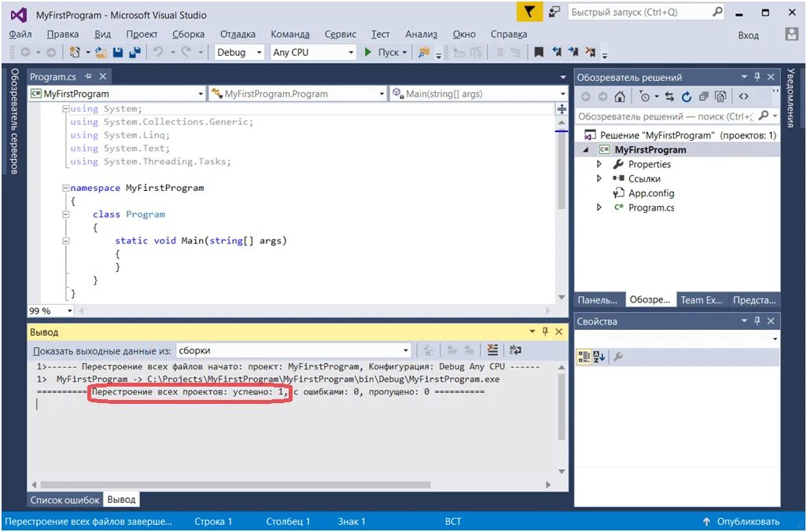Click the Save All toolbar icon
Image resolution: width=807 pixels, height=532 pixels.
[x=134, y=53]
